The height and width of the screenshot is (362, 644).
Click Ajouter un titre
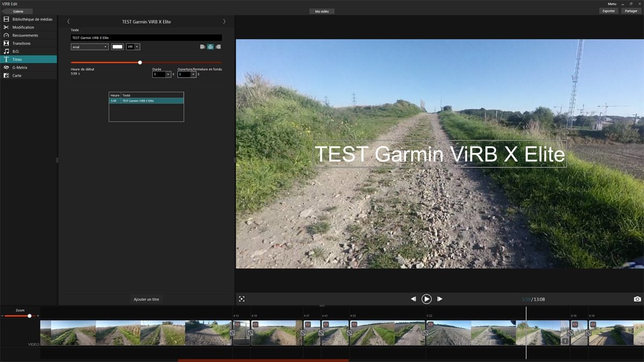146,299
